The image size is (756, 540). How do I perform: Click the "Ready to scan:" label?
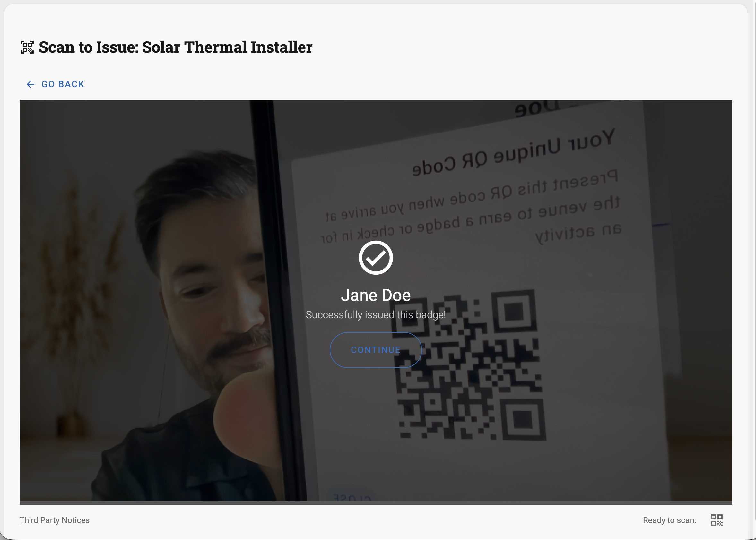pos(669,520)
